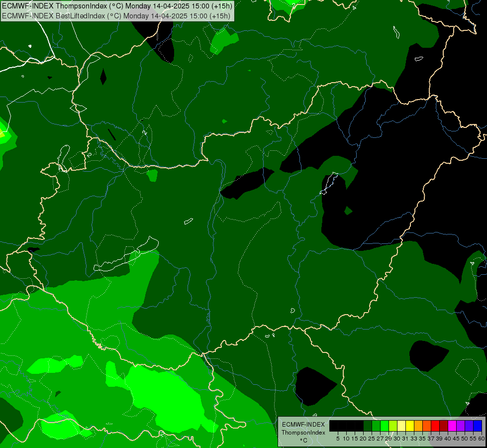Click the legend tick label '15'

click(x=355, y=439)
